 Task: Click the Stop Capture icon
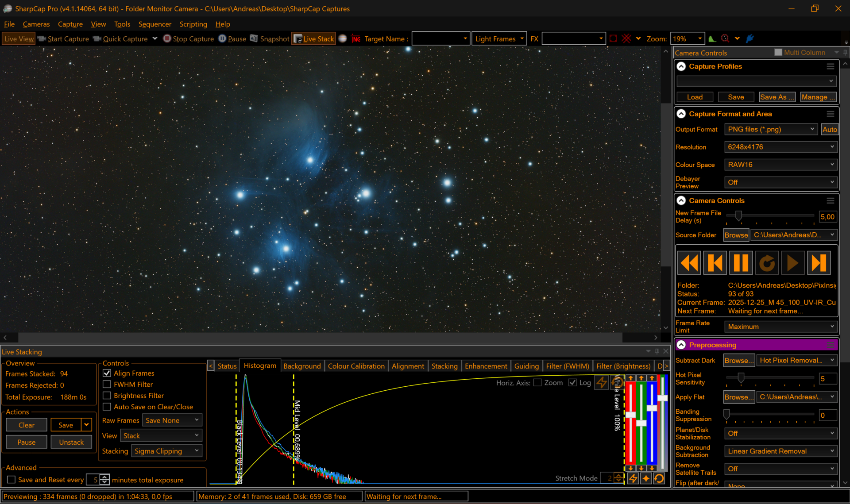pos(167,38)
